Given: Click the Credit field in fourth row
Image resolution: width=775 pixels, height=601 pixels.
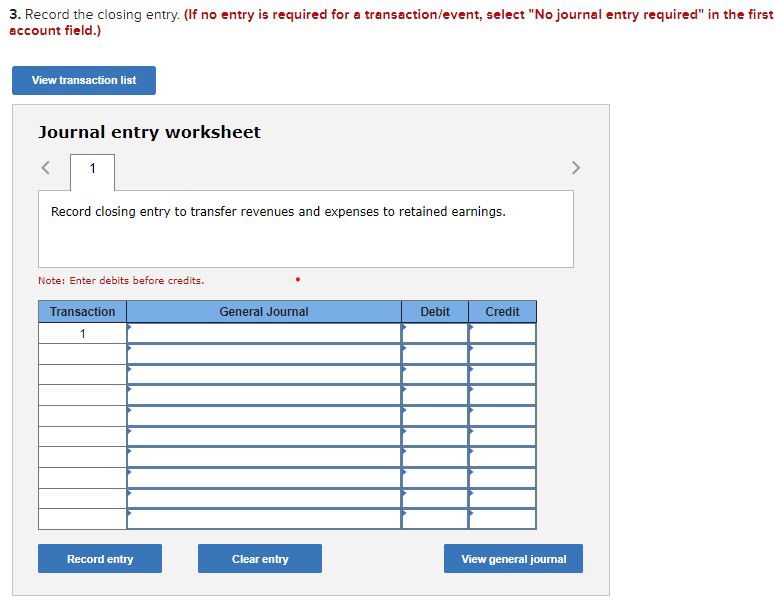Looking at the screenshot, I should point(502,395).
